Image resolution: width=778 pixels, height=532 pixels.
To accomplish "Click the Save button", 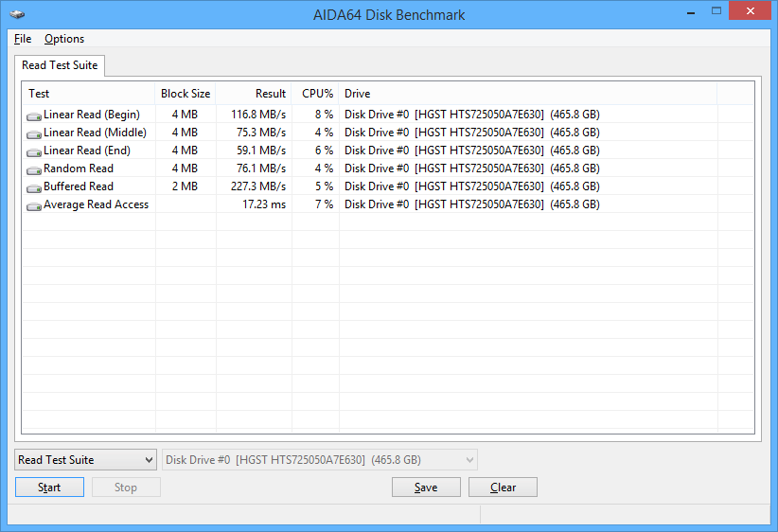I will (426, 488).
